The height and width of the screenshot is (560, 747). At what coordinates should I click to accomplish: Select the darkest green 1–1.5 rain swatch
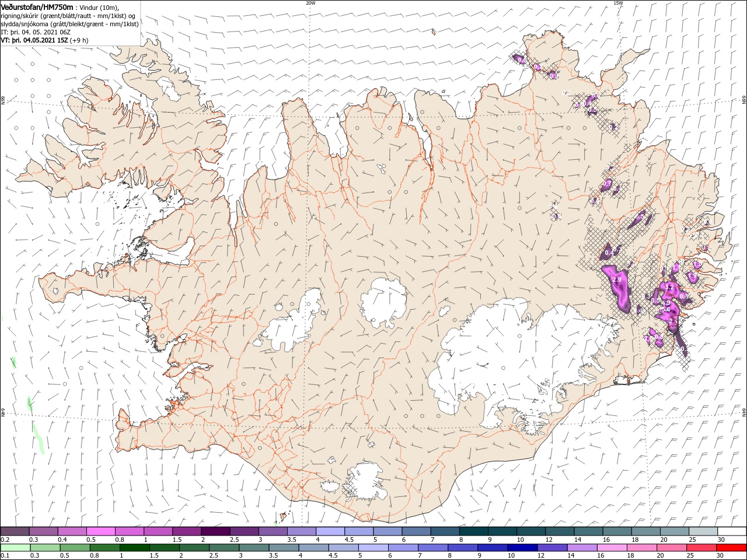coord(135,548)
